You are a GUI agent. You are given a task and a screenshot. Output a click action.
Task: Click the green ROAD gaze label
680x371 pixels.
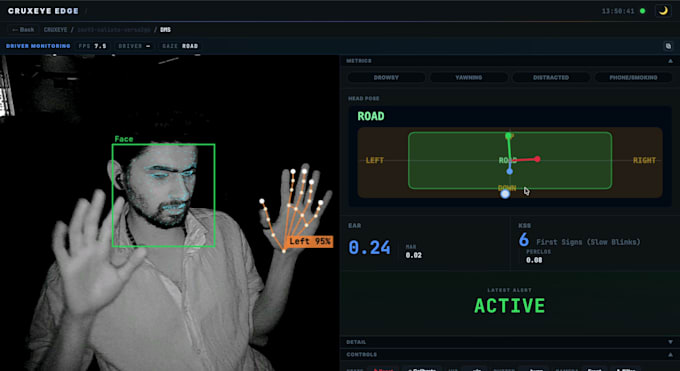point(371,116)
